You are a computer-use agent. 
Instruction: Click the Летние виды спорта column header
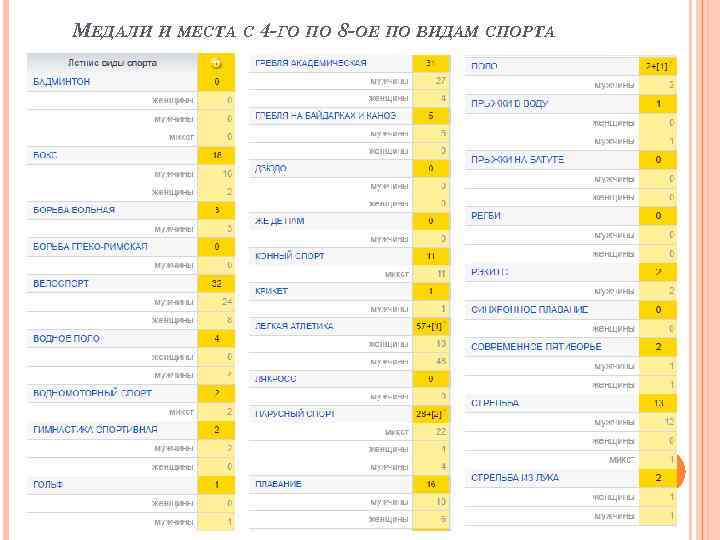click(112, 62)
